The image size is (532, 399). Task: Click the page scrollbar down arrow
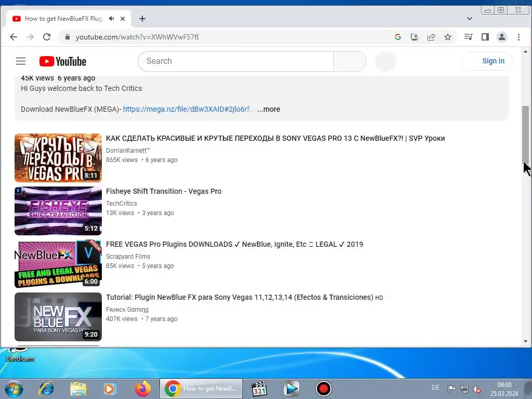[525, 341]
